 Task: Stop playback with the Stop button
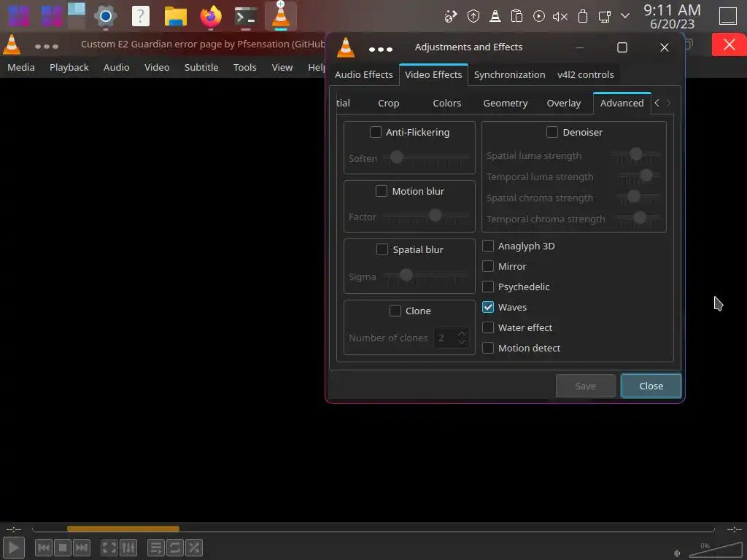click(x=63, y=548)
